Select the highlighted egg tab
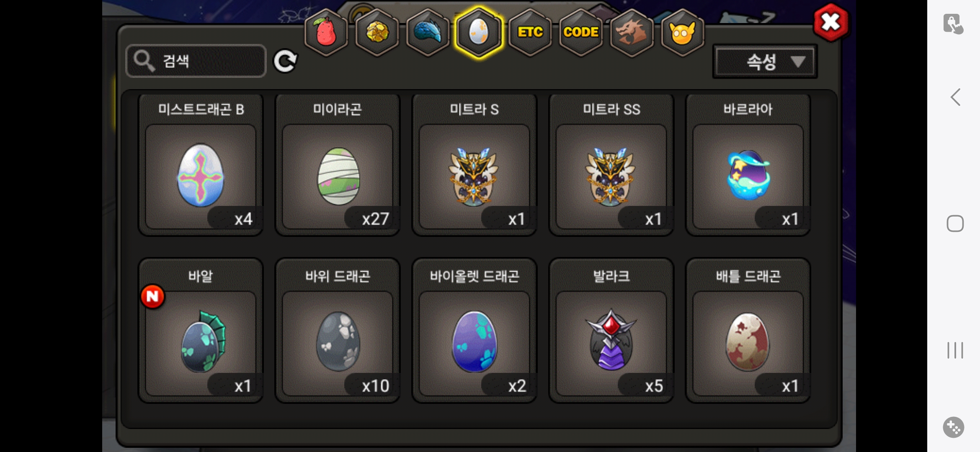The image size is (980, 452). point(479,32)
